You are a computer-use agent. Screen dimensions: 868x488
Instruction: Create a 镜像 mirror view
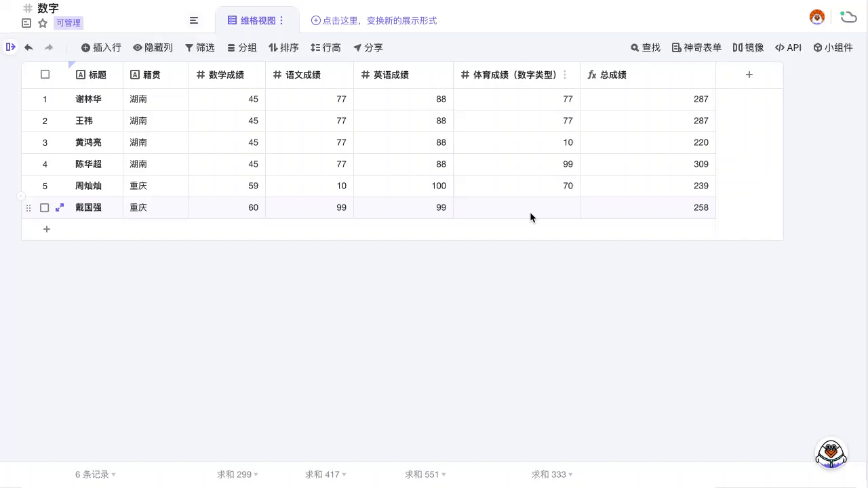(748, 47)
